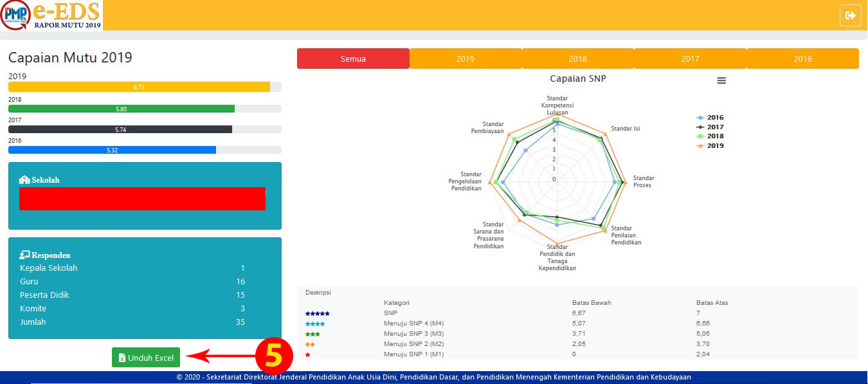The width and height of the screenshot is (868, 384).
Task: Click the PMP logo in the header
Action: click(15, 15)
